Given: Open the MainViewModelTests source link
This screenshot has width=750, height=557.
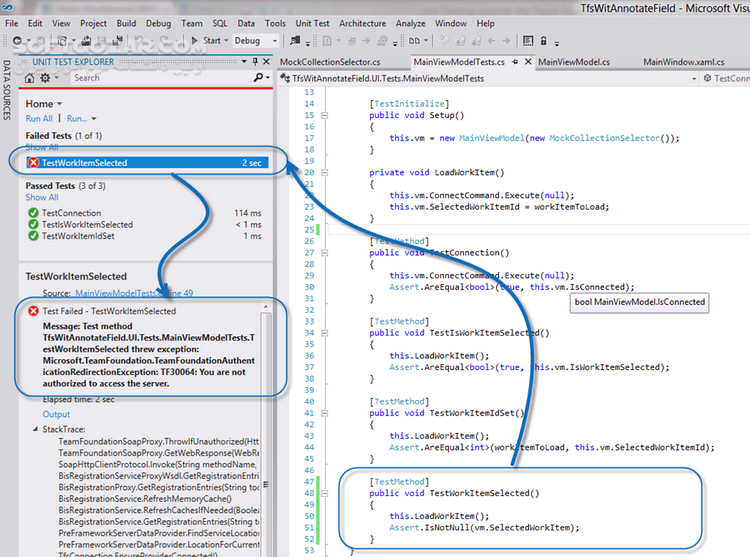Looking at the screenshot, I should [x=134, y=293].
